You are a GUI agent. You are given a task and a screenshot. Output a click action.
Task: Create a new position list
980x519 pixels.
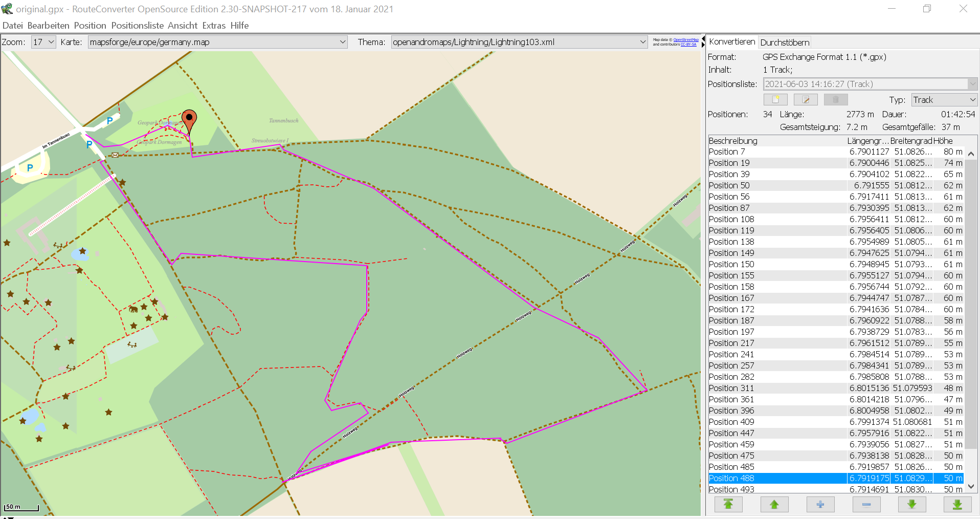(775, 99)
